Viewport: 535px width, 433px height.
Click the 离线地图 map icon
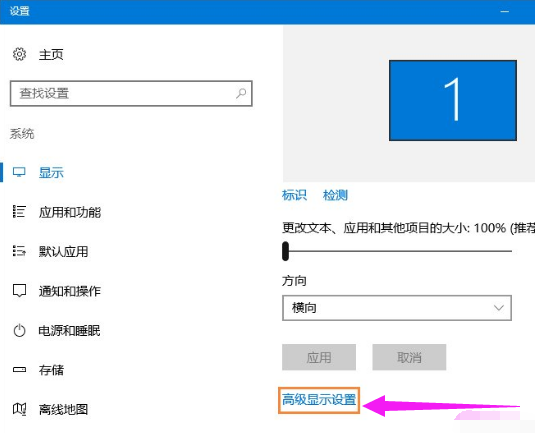19,409
